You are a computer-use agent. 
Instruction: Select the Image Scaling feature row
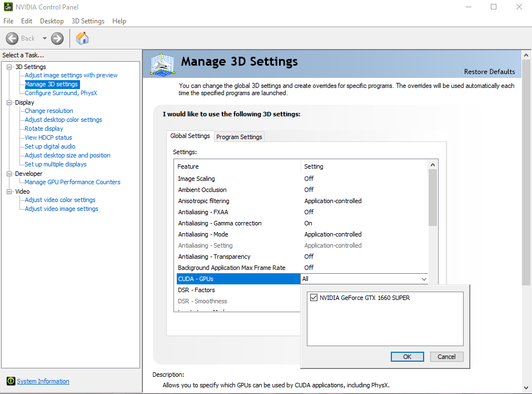pyautogui.click(x=302, y=179)
